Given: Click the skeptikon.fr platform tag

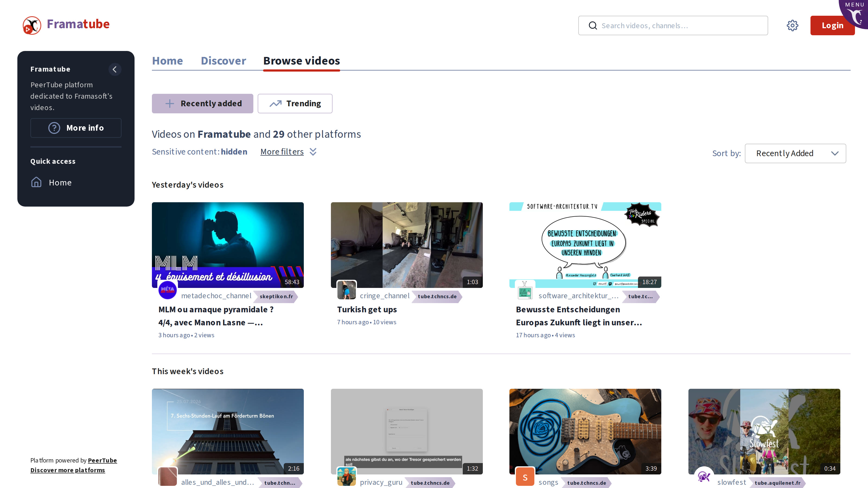Looking at the screenshot, I should click(276, 296).
